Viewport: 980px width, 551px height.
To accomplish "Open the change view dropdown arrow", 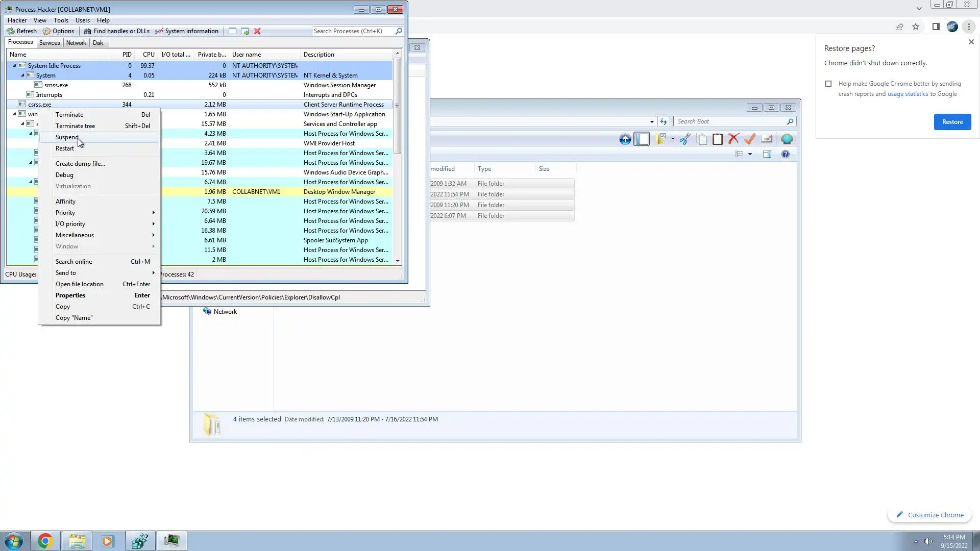I will coord(750,154).
